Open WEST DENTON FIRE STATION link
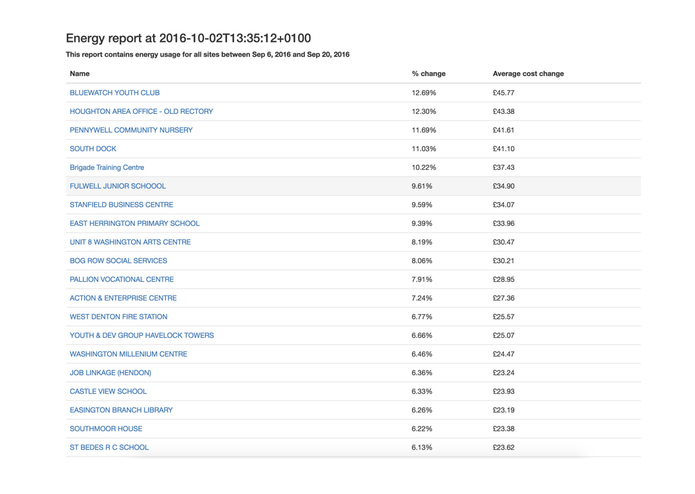695x494 pixels. tap(118, 316)
